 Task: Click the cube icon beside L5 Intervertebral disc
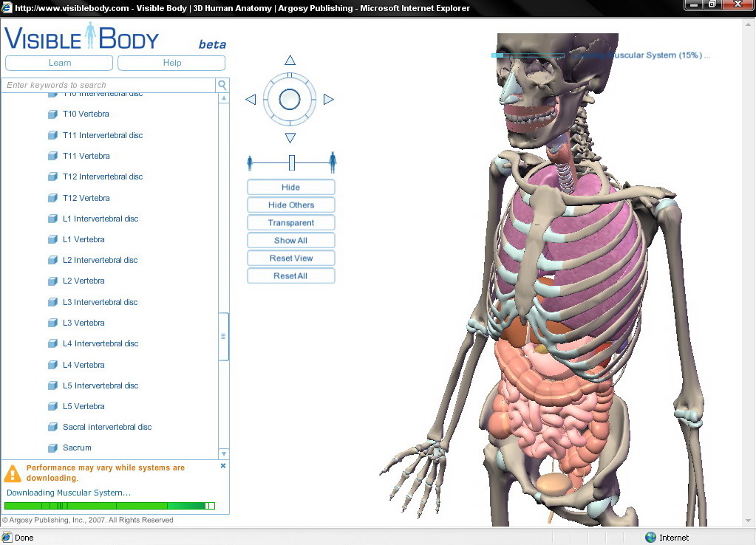tap(53, 385)
